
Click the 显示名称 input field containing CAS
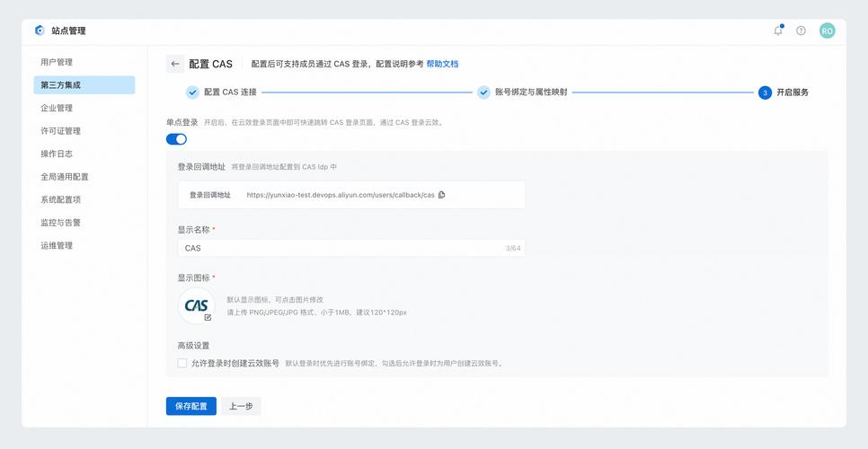coord(351,248)
